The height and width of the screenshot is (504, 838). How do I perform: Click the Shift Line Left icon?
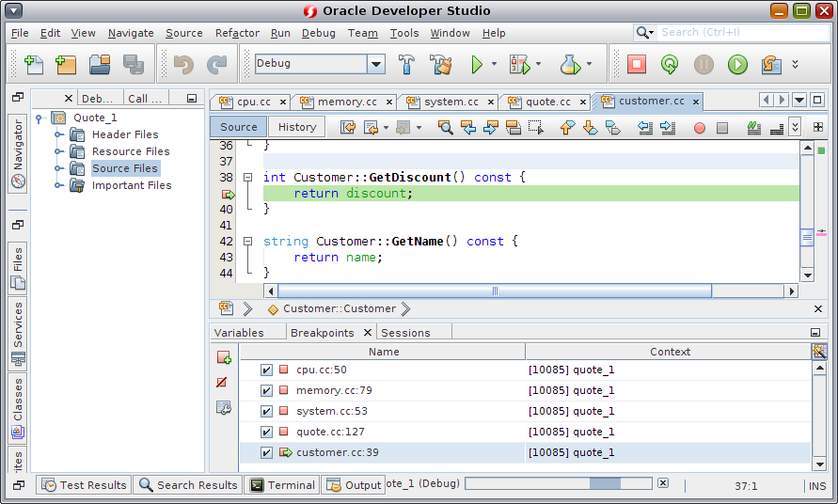645,127
